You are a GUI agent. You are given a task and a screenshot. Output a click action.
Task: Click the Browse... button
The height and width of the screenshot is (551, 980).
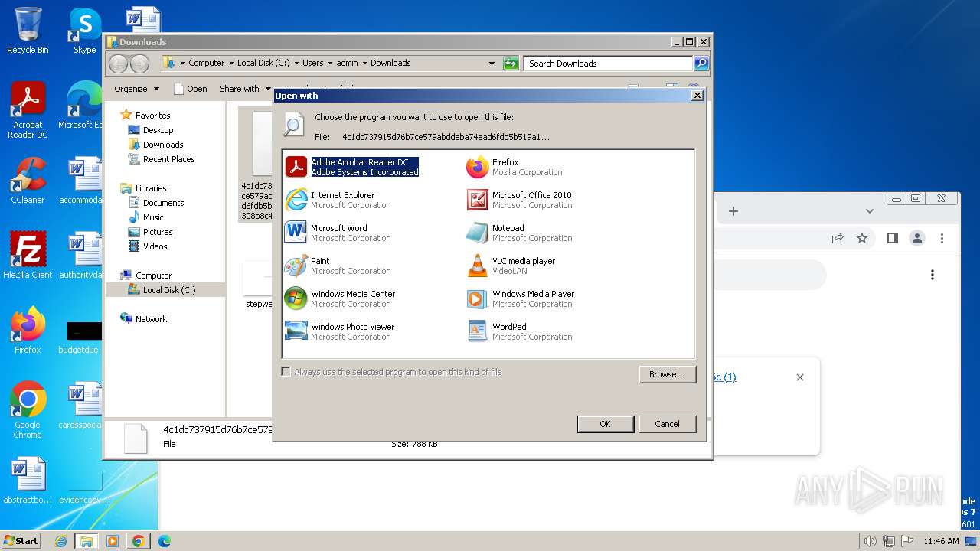click(667, 374)
